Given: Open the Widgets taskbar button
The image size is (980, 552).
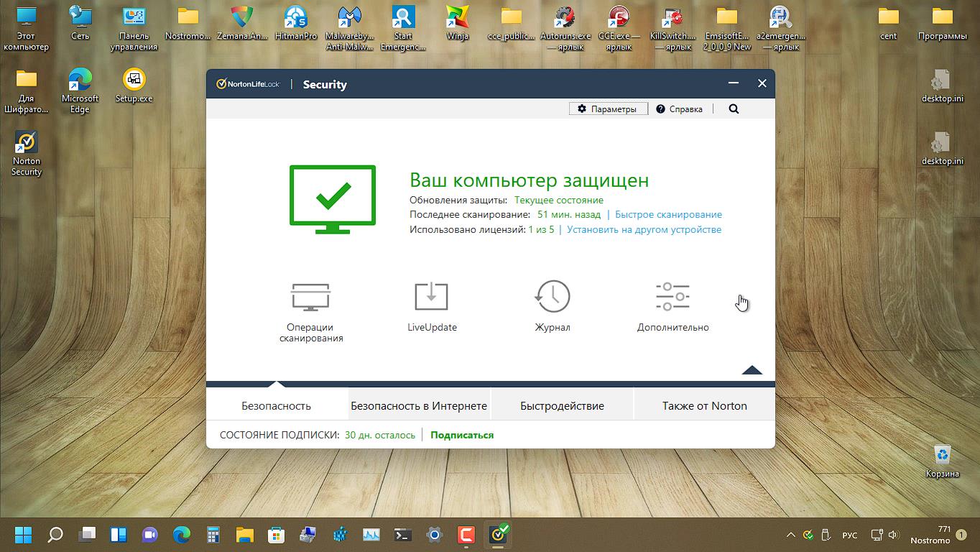Looking at the screenshot, I should coord(119,535).
